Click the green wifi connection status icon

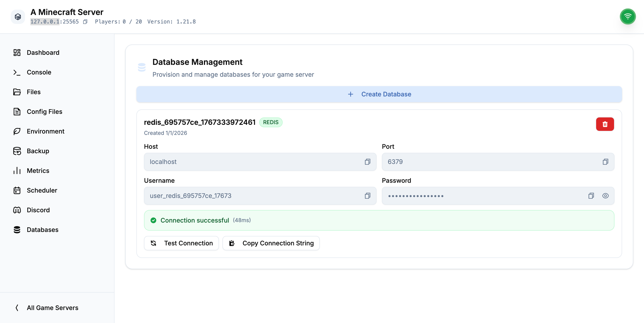[x=627, y=17]
